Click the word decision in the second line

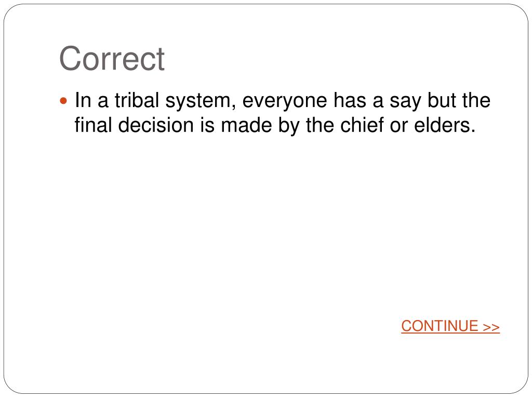click(156, 125)
